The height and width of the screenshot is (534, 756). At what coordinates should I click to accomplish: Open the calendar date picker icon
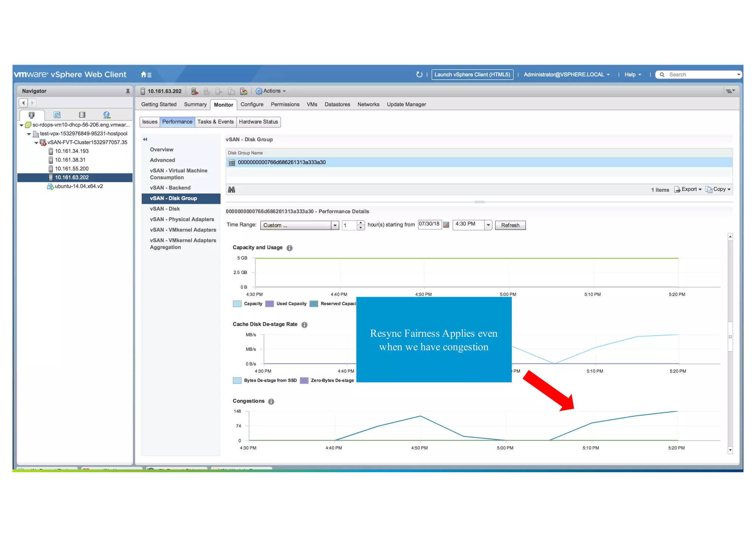pos(446,225)
